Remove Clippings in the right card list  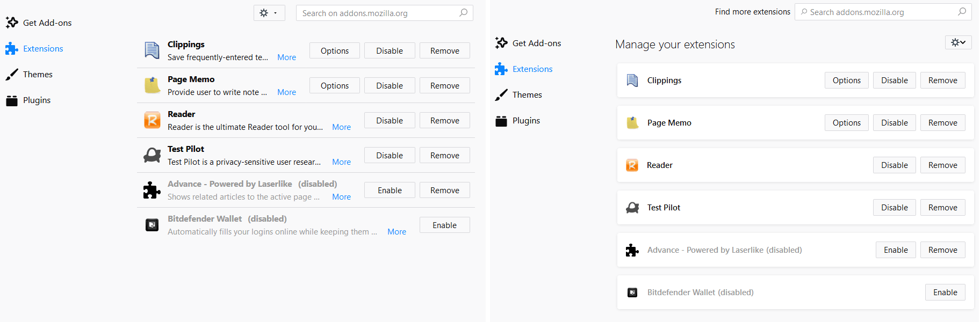pos(943,80)
